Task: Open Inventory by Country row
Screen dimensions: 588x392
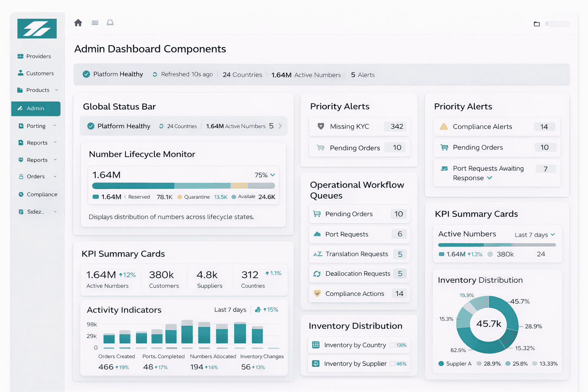Action: click(359, 345)
